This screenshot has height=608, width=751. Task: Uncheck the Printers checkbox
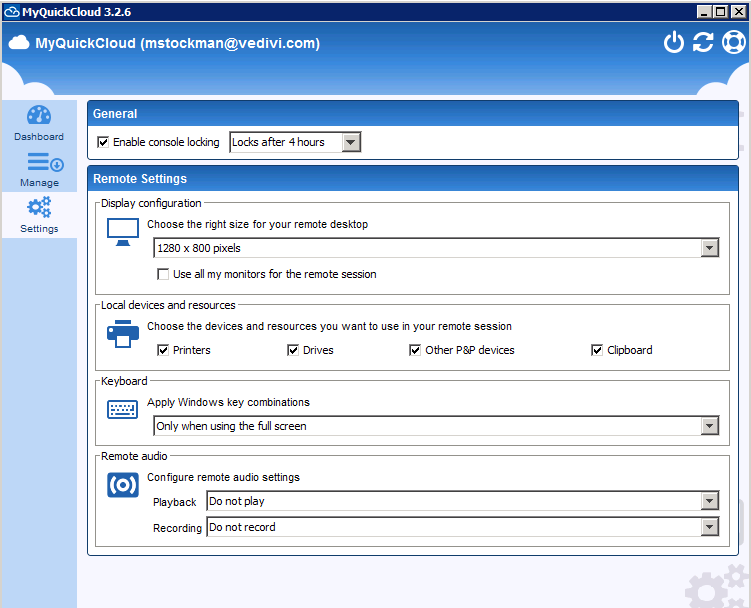(163, 350)
